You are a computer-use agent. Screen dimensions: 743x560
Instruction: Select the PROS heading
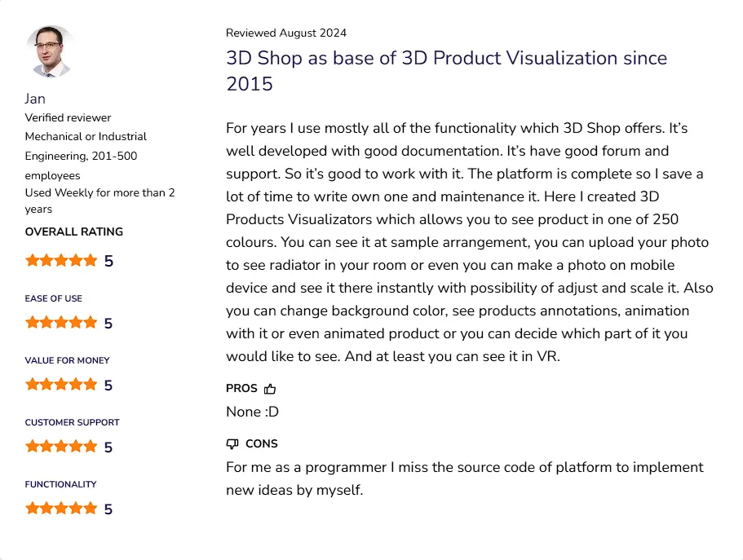click(x=241, y=389)
